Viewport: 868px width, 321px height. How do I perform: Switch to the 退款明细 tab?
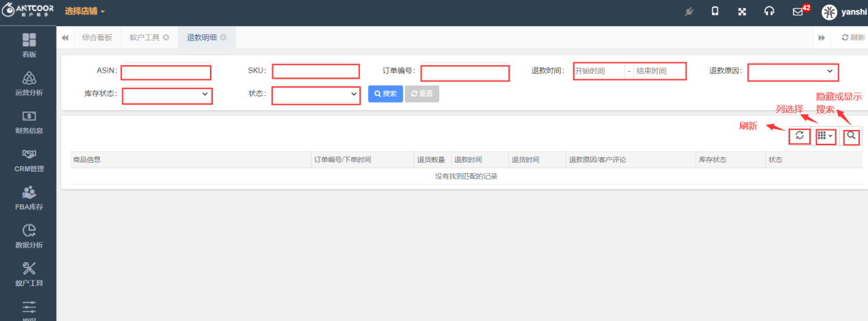202,38
